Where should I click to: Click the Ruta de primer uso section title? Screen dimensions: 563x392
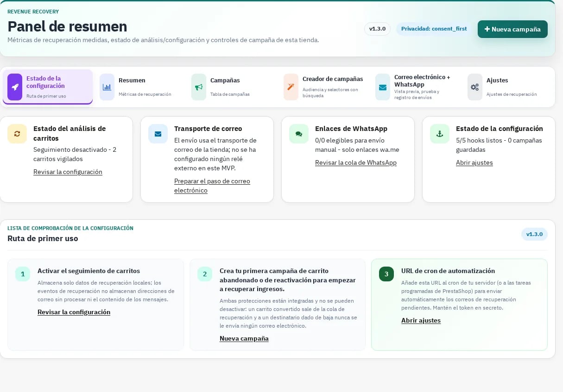coord(43,238)
